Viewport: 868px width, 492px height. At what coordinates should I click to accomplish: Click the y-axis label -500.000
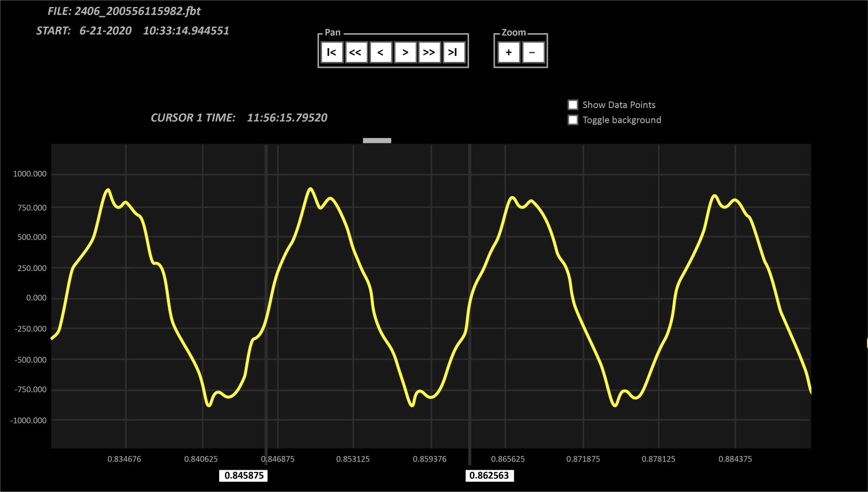(30, 360)
